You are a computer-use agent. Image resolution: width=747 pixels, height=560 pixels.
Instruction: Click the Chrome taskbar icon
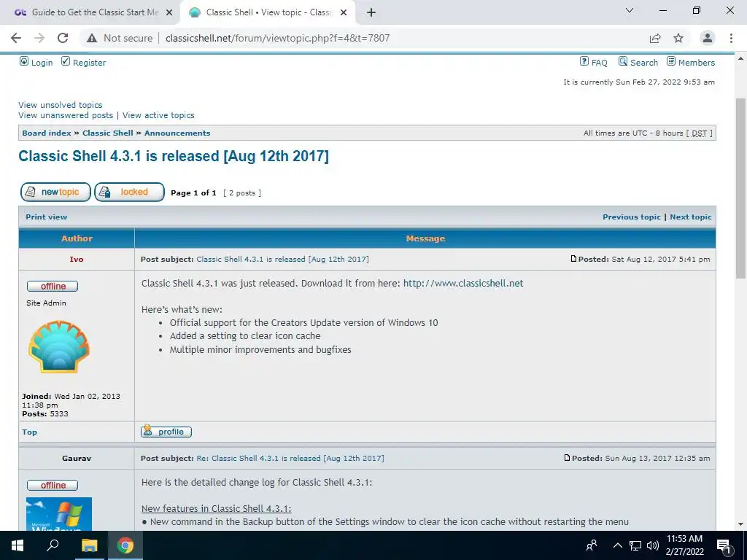pos(125,545)
